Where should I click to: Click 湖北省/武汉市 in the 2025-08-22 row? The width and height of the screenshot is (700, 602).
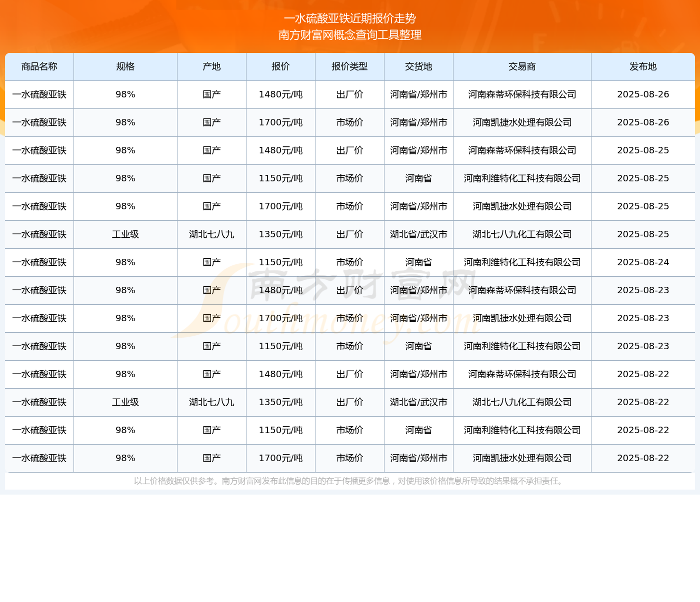(x=418, y=402)
